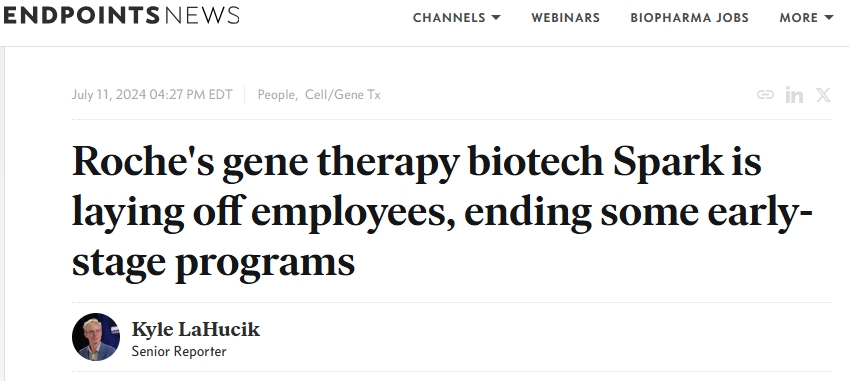Viewport: 849px width, 381px height.
Task: Open the People category link
Action: (277, 95)
